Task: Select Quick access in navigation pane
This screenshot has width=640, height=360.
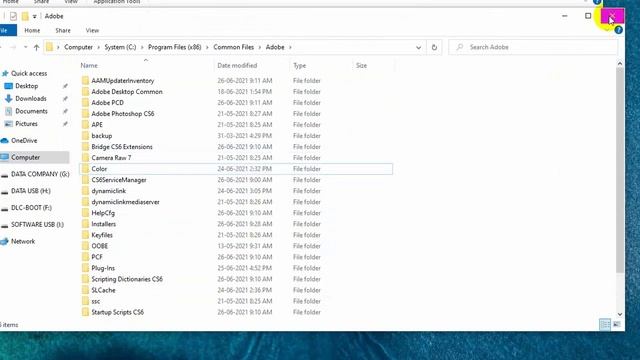Action: [29, 73]
